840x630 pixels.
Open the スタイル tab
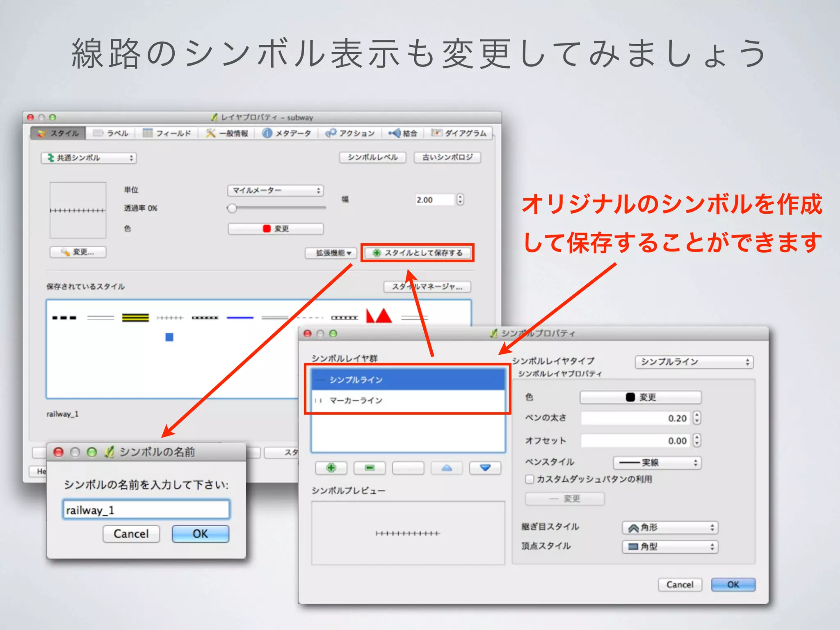click(58, 133)
